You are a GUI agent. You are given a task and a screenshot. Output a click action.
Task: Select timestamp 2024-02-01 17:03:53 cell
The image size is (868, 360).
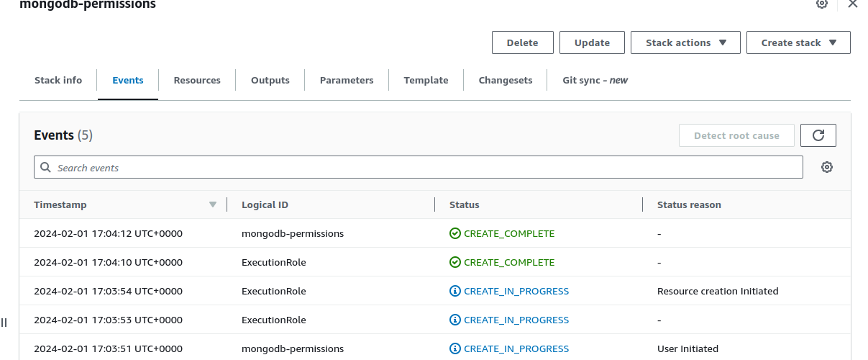108,320
